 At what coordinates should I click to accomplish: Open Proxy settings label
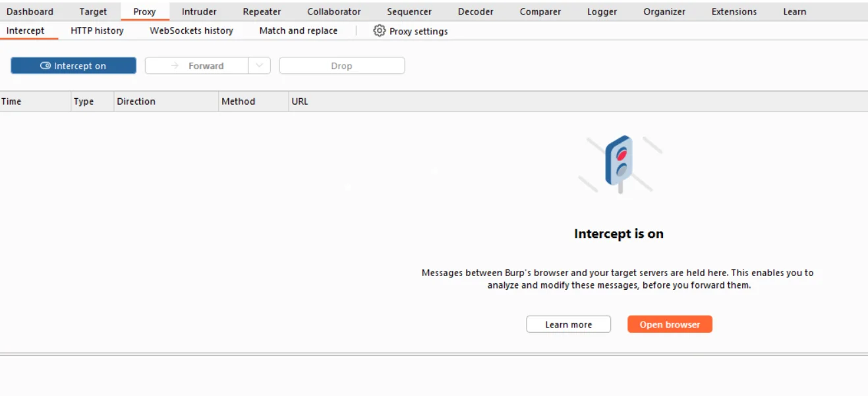click(419, 31)
